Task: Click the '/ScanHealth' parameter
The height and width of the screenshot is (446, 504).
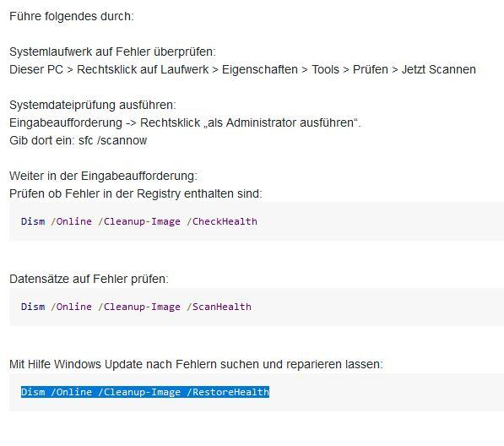Action: [219, 307]
